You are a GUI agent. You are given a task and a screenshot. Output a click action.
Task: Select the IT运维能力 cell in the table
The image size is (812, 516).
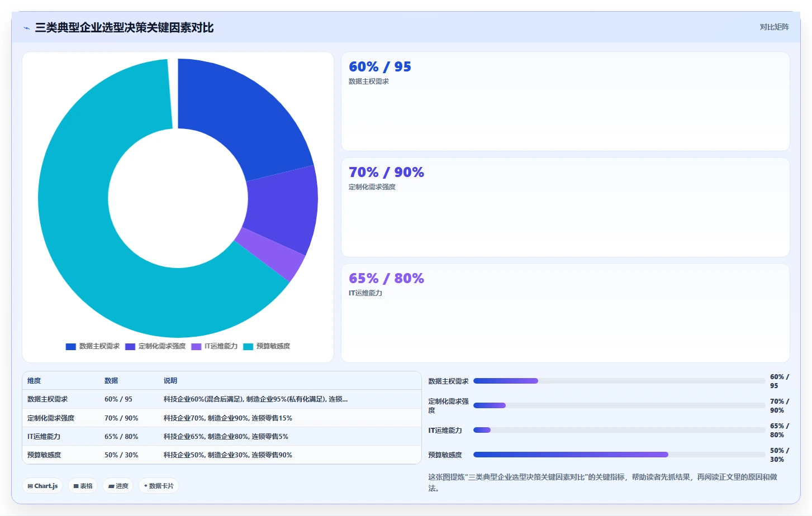44,437
